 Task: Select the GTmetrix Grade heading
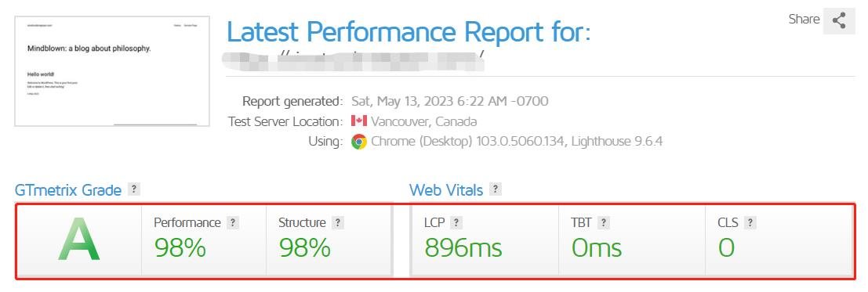pyautogui.click(x=68, y=190)
